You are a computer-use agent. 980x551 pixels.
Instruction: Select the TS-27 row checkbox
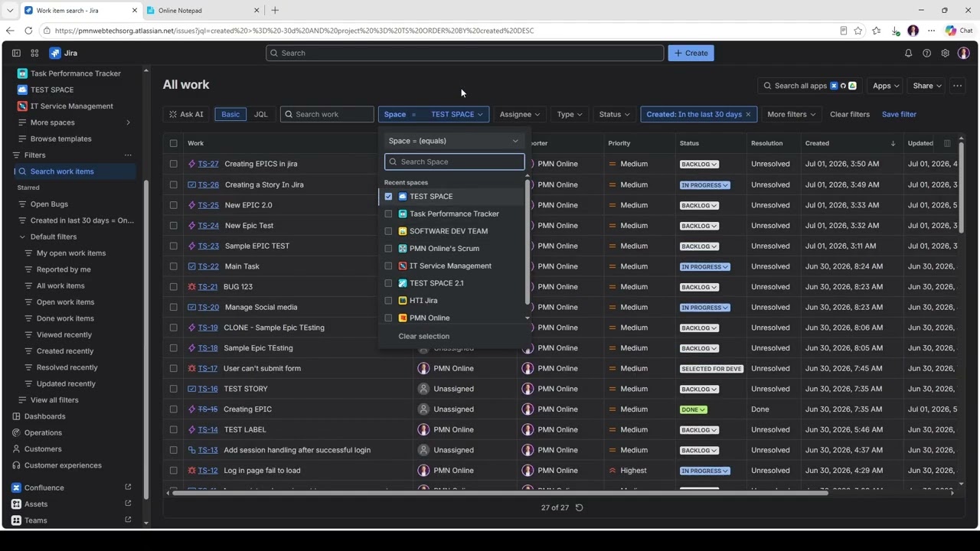point(173,164)
